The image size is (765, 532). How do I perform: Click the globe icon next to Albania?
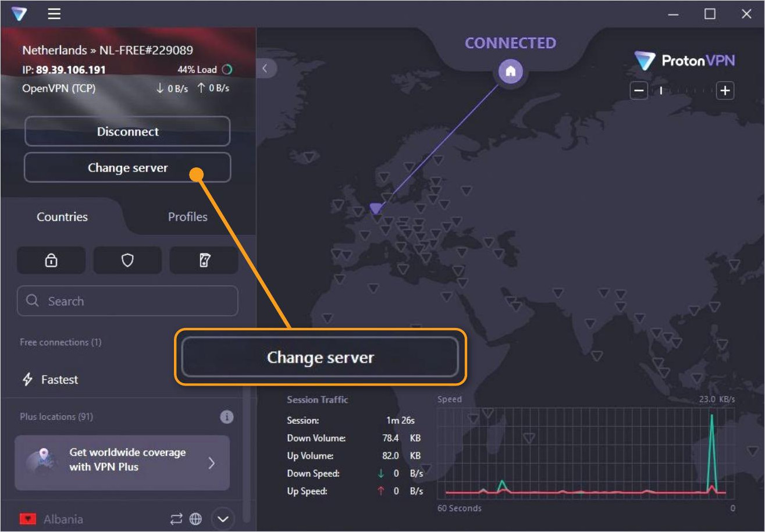[x=196, y=519]
